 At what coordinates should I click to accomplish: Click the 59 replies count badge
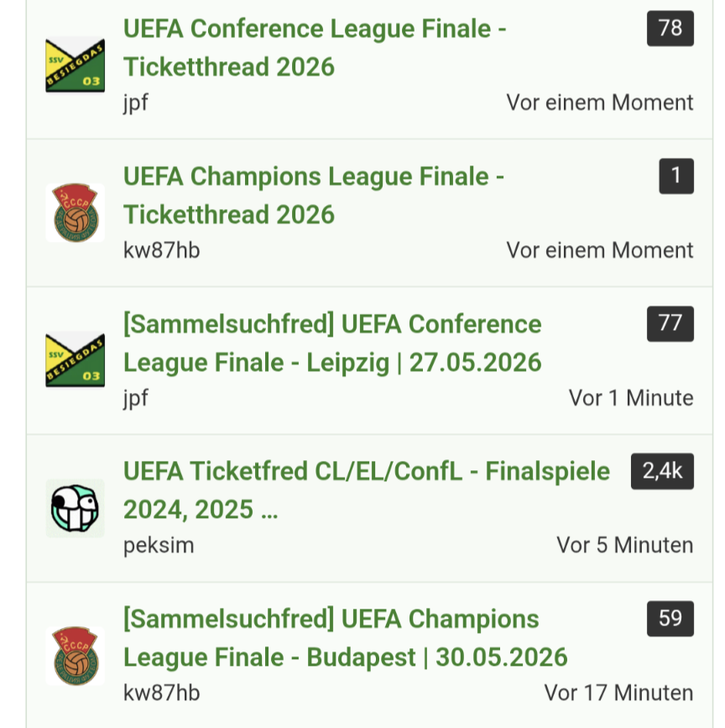pos(670,619)
